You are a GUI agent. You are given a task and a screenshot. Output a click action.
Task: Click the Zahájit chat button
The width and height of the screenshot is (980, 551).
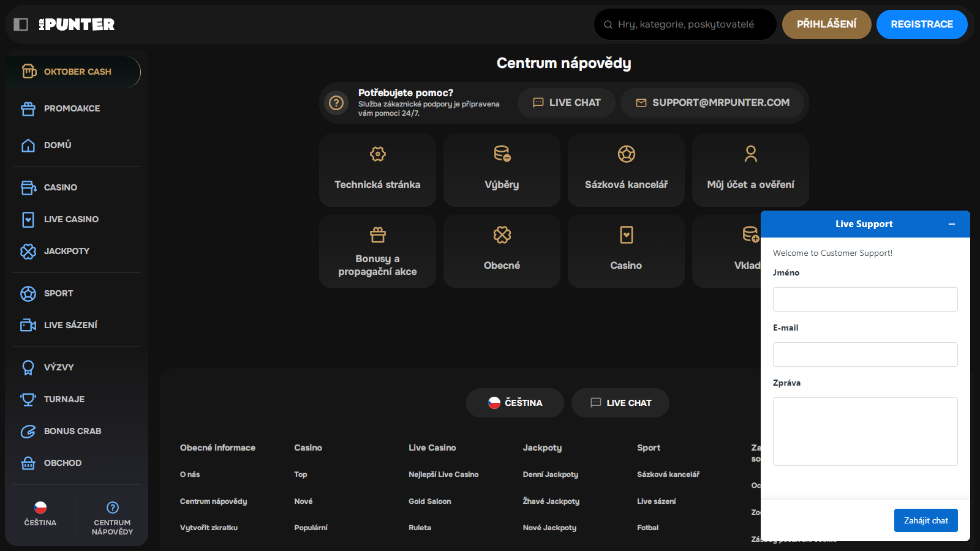[x=925, y=520]
